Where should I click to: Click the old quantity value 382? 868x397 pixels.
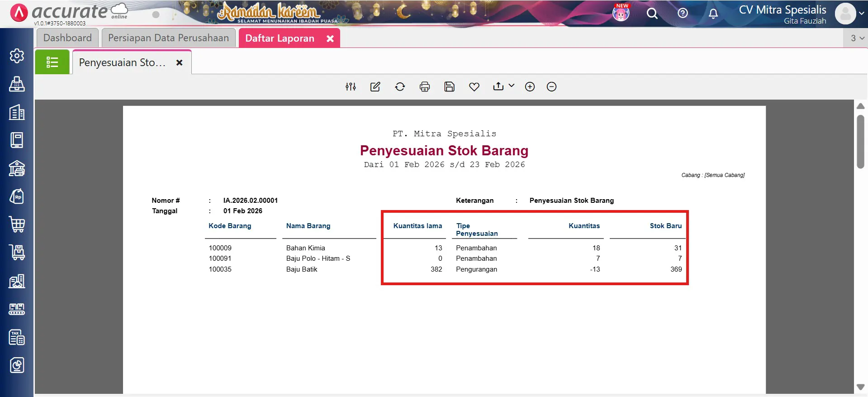tap(436, 269)
